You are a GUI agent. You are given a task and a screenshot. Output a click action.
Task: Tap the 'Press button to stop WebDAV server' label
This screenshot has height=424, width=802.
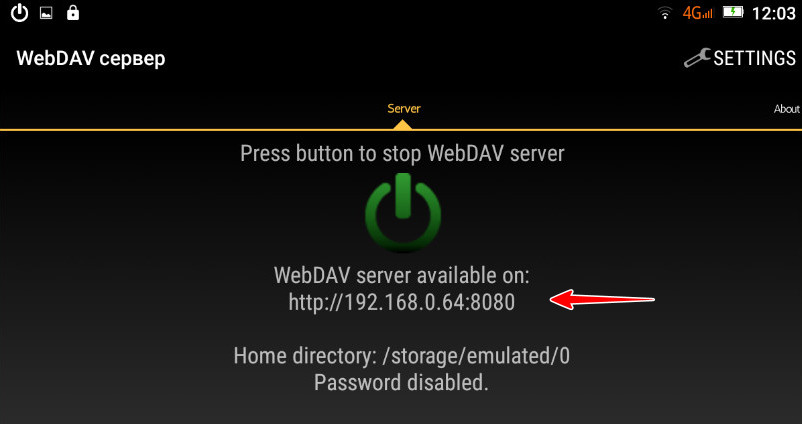click(402, 153)
